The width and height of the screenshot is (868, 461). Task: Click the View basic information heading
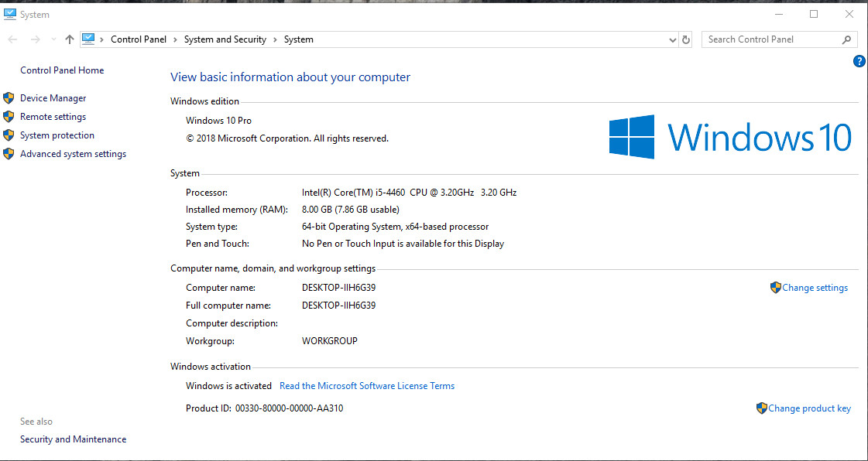pos(290,77)
